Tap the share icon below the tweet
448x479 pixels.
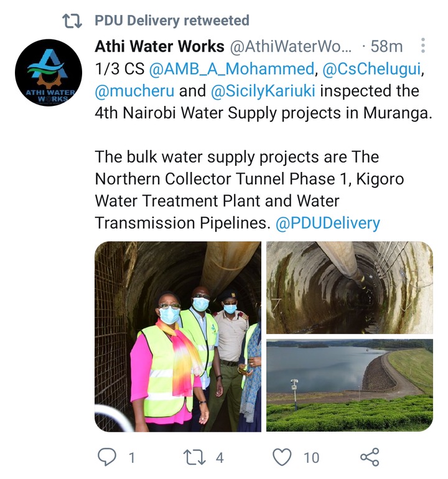coord(370,457)
